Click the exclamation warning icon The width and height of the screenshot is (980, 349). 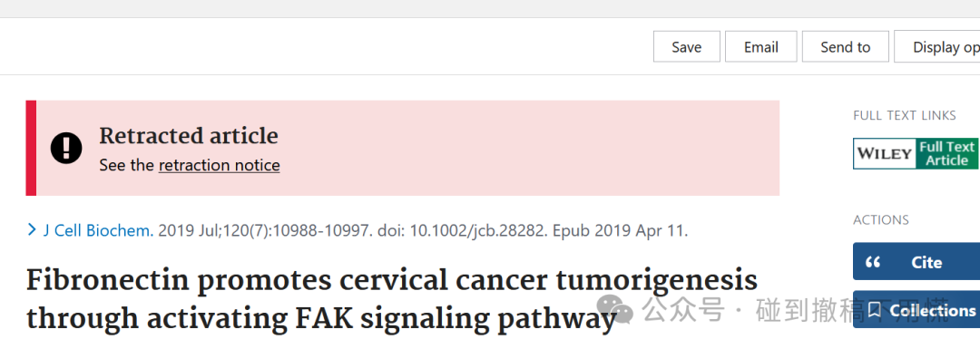[x=66, y=148]
